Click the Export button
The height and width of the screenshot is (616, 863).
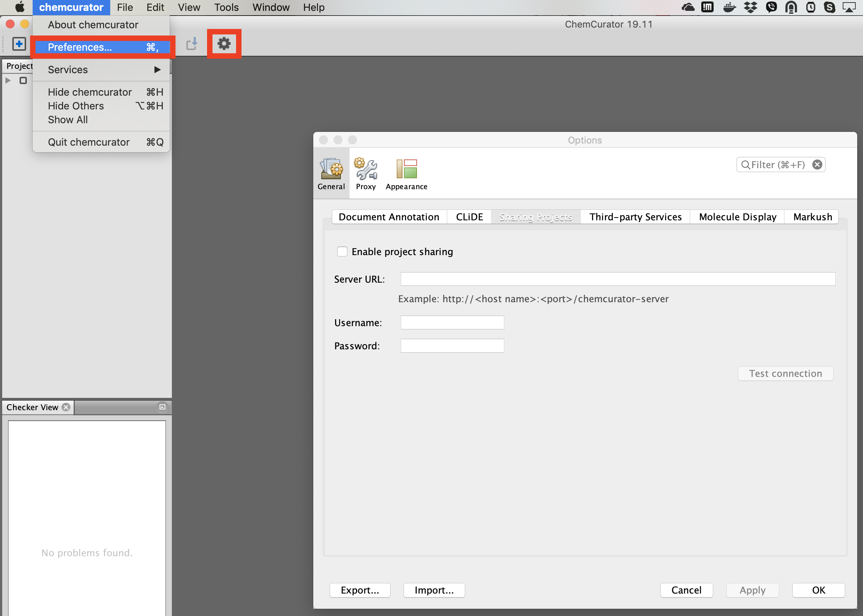click(x=359, y=590)
